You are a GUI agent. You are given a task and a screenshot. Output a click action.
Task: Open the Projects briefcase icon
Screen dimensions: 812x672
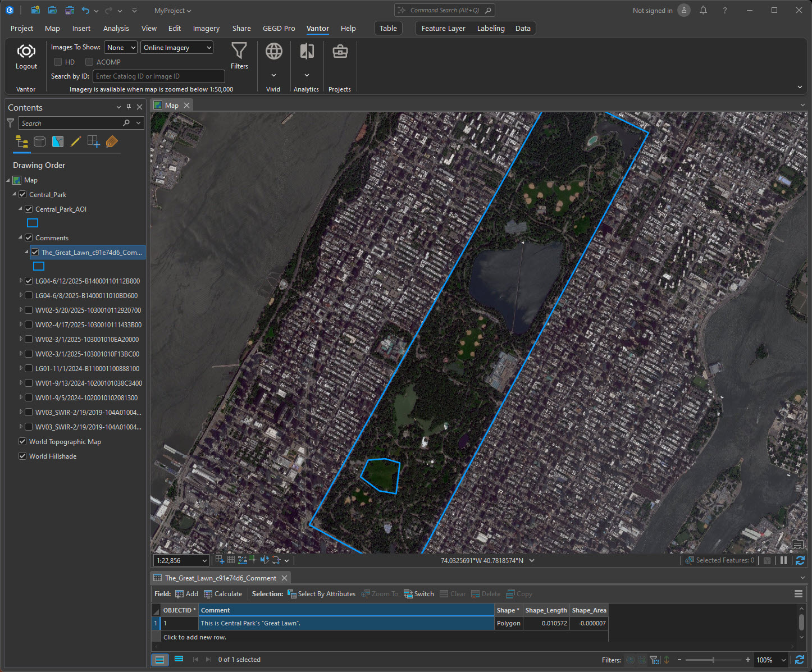340,52
